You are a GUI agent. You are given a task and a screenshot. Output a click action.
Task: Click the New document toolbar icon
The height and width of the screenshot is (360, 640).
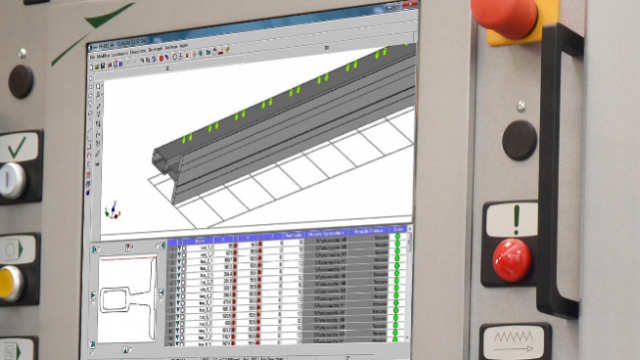coord(91,67)
